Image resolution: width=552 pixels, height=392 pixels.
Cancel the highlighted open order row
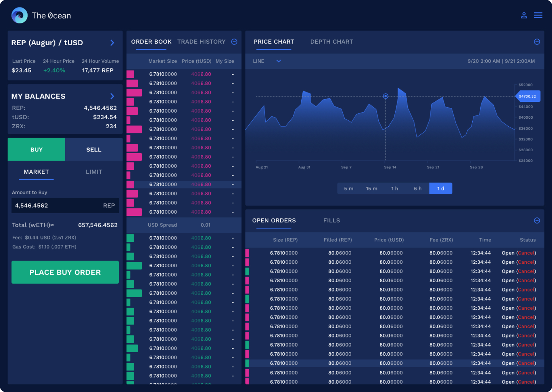point(526,363)
